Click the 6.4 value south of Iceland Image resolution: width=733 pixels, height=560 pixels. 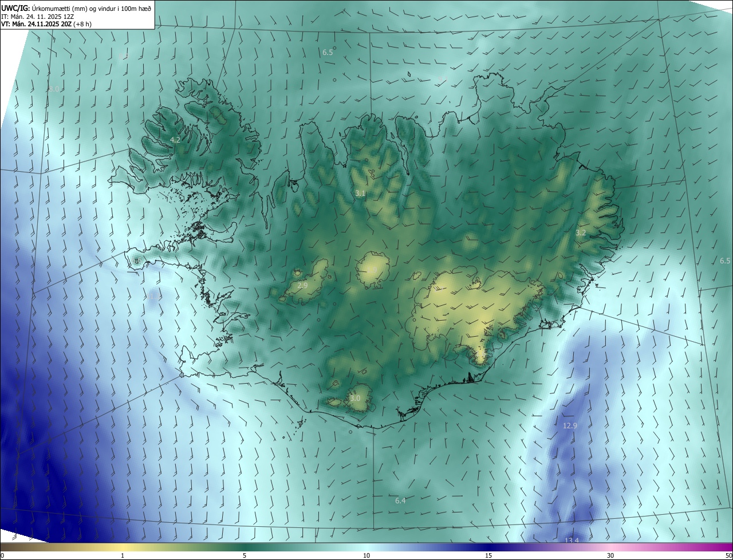pos(400,500)
